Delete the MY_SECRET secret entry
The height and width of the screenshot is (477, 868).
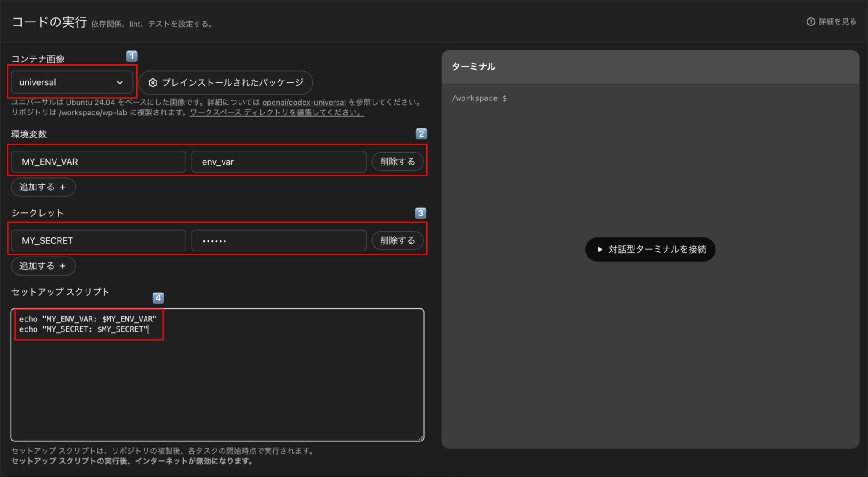[397, 240]
